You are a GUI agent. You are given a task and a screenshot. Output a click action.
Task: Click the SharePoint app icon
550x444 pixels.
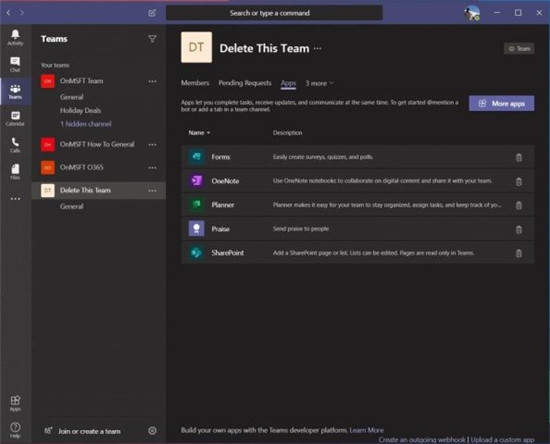coord(196,253)
